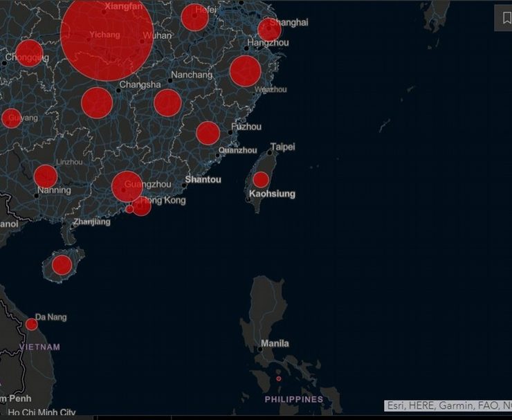Click the Kaohsiung city label
The image size is (512, 420).
[x=272, y=194]
